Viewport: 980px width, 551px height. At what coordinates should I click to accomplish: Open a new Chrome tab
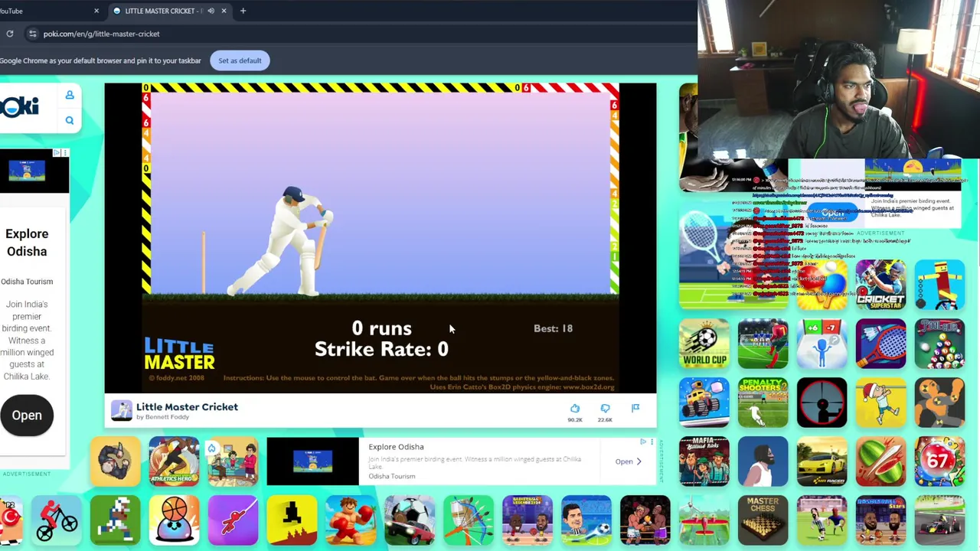[x=243, y=11]
